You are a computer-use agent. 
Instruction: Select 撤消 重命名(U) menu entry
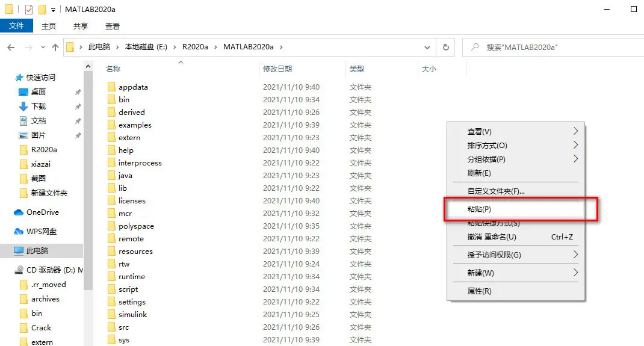[x=515, y=237]
